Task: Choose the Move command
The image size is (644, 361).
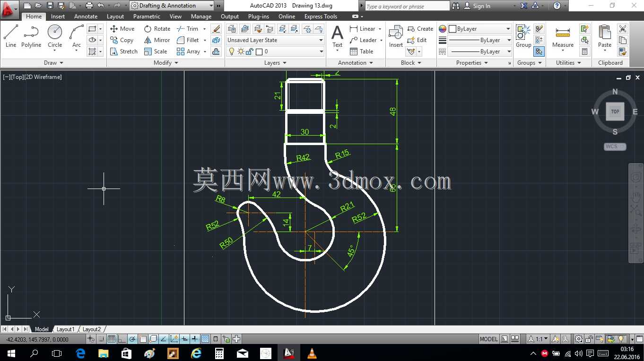Action: click(x=122, y=29)
